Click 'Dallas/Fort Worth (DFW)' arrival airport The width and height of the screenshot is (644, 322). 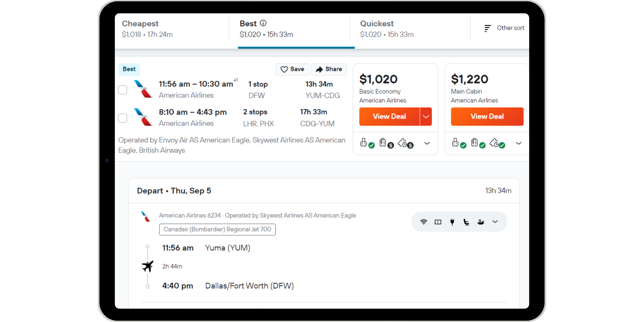coord(250,286)
